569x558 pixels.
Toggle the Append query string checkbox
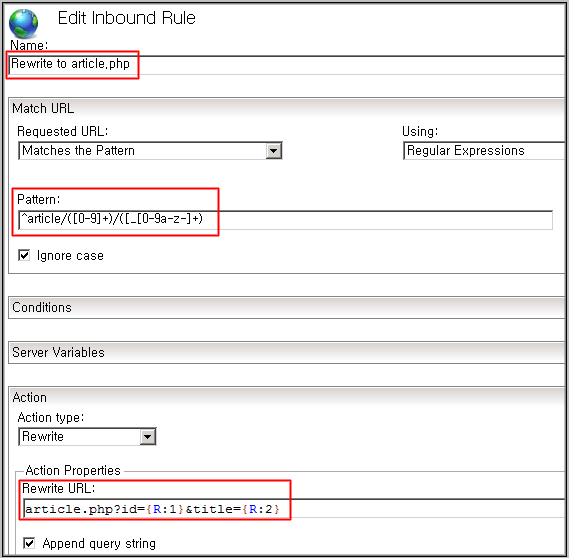click(x=29, y=543)
